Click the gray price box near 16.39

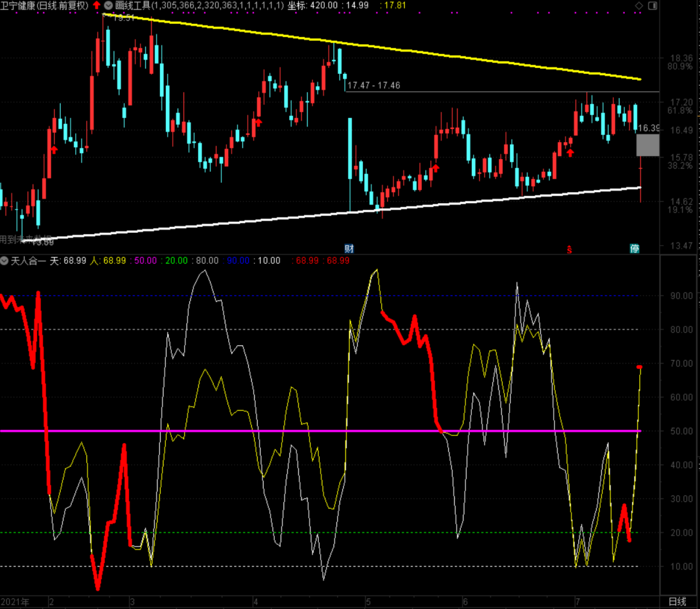pos(647,145)
